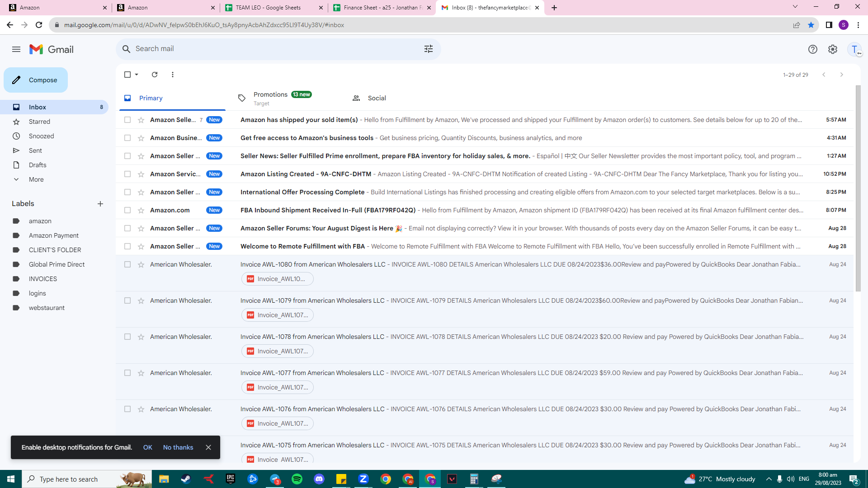Open the Gmail main menu hamburger icon
The width and height of the screenshot is (868, 488).
coord(16,49)
